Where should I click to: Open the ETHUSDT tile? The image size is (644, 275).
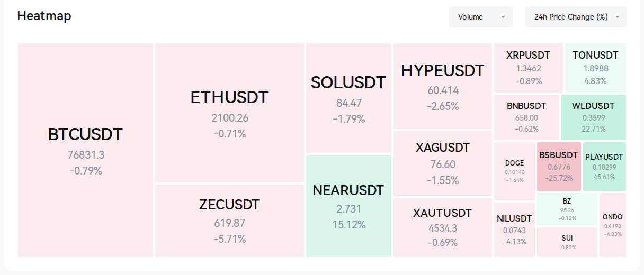point(230,113)
